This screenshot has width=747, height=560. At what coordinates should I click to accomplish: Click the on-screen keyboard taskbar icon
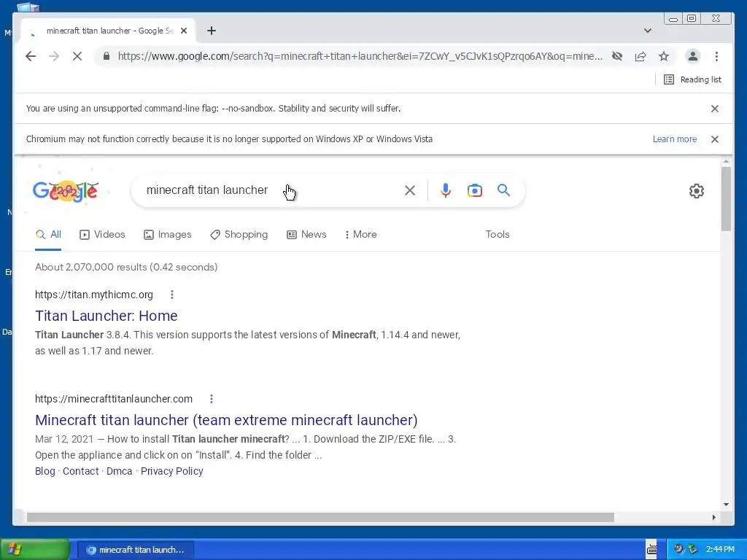point(651,550)
